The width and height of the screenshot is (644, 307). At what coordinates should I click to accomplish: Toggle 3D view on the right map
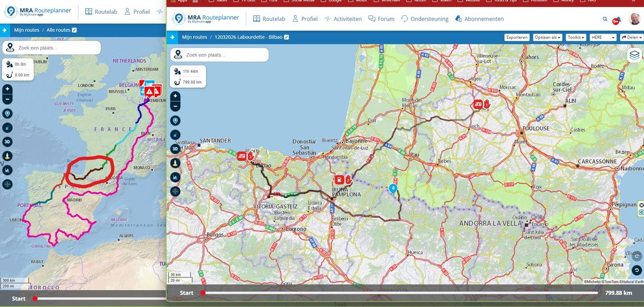(x=175, y=149)
